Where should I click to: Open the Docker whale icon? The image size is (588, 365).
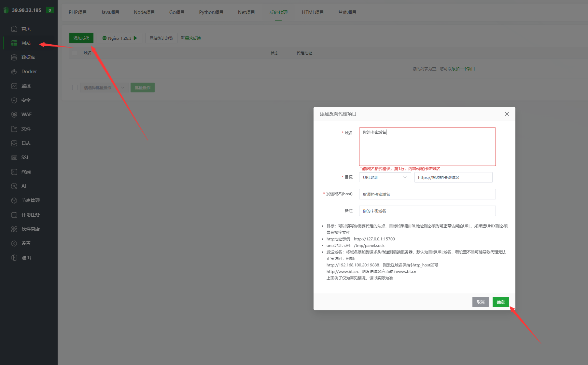click(14, 72)
